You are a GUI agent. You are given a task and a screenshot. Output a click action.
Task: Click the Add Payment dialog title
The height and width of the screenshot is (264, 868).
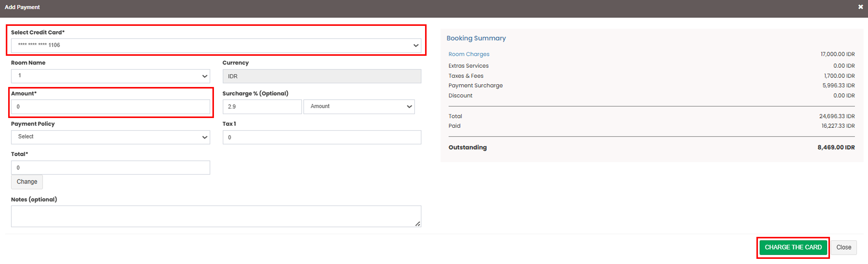(x=22, y=7)
